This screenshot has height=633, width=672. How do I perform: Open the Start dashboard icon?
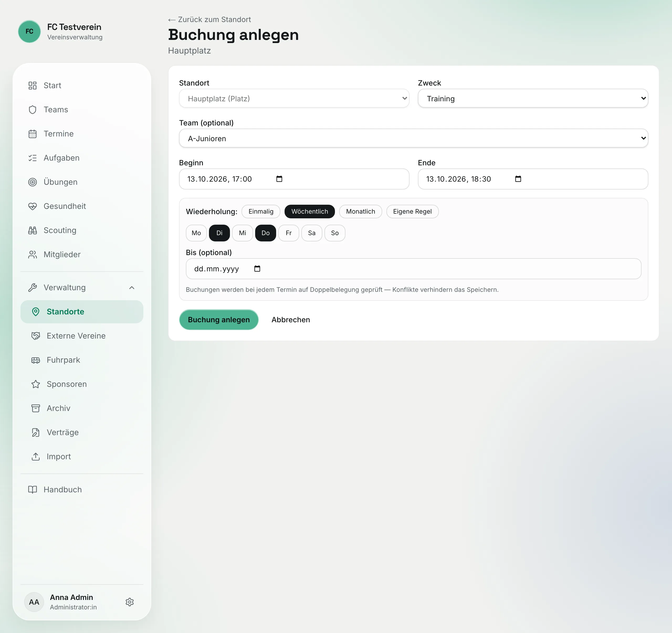pos(33,86)
